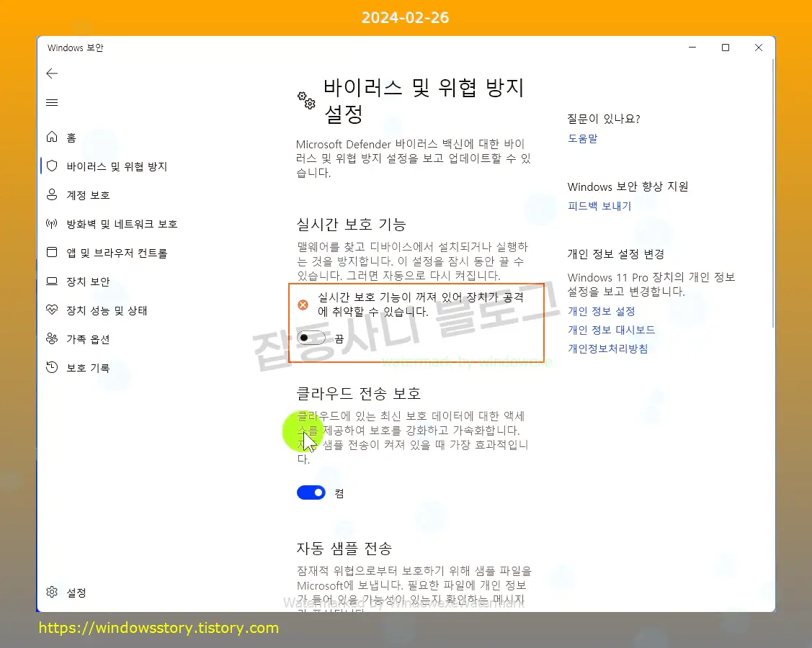Viewport: 812px width, 648px height.
Task: Click the gears icon beside page title
Action: (x=307, y=100)
